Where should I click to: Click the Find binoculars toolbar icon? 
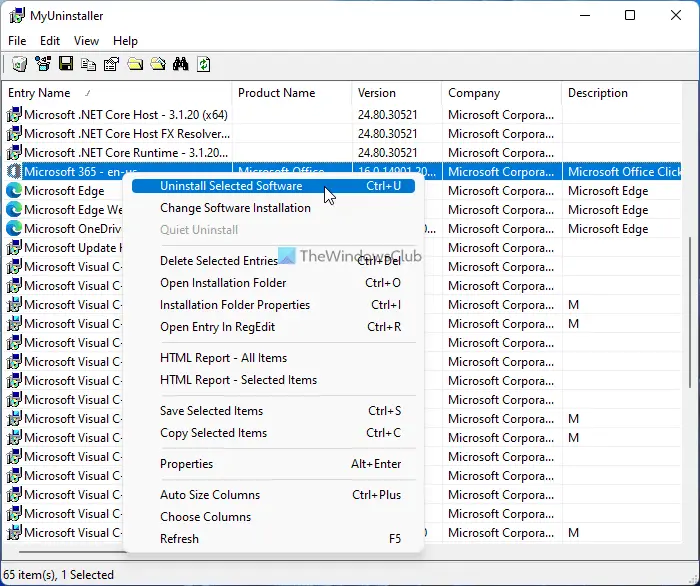(x=180, y=64)
